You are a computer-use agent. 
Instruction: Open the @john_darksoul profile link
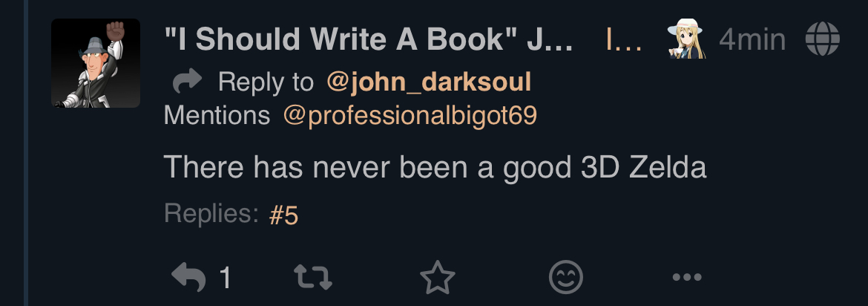[x=429, y=82]
